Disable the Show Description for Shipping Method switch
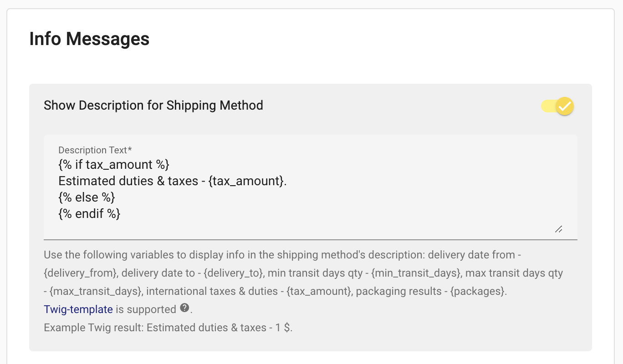Screen dimensions: 623x364 pyautogui.click(x=557, y=106)
